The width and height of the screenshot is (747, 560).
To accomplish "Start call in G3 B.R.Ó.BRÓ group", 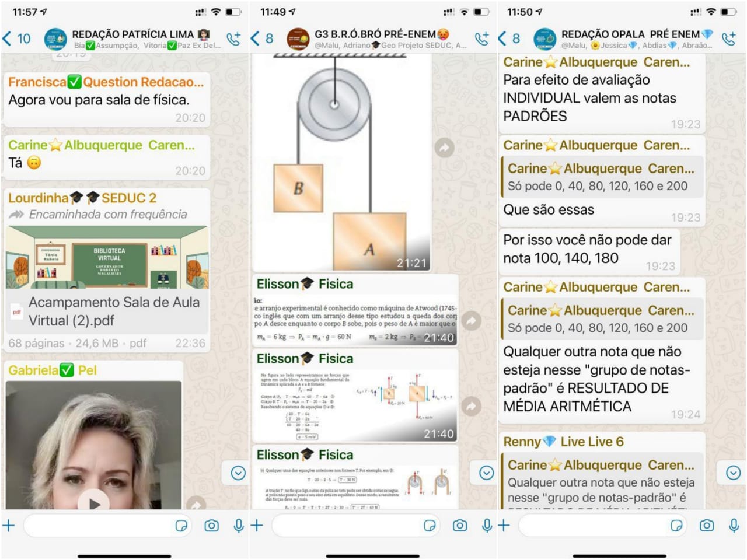I will 482,38.
